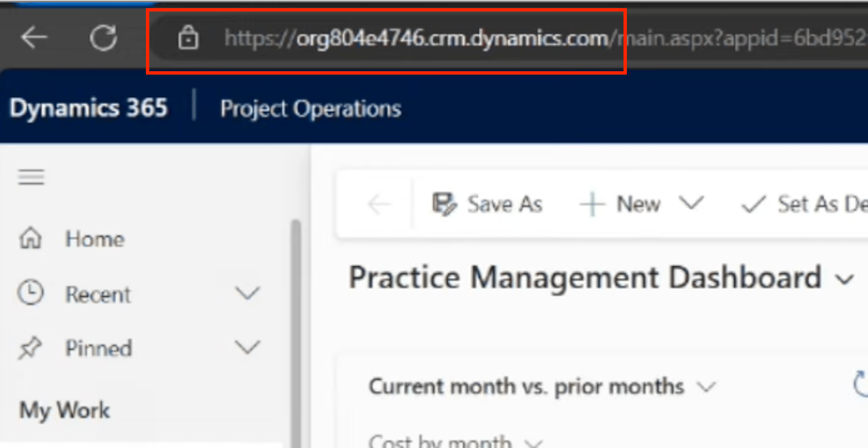Screen dimensions: 868x448
Task: Expand the Recent chevron
Action: pos(247,293)
